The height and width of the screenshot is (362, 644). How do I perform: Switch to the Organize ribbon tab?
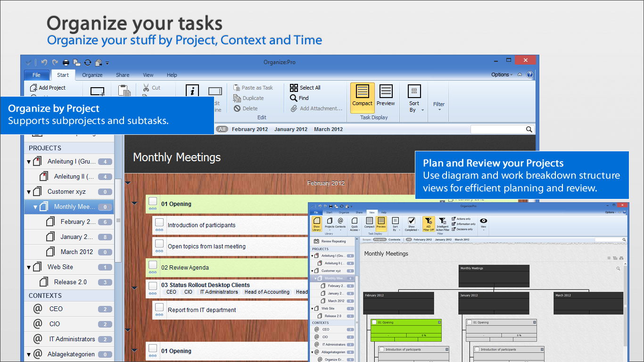tap(92, 75)
